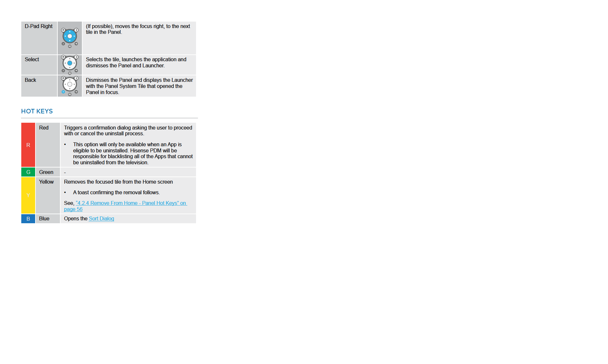
Task: Click the blue B hot key swatch
Action: (x=28, y=219)
